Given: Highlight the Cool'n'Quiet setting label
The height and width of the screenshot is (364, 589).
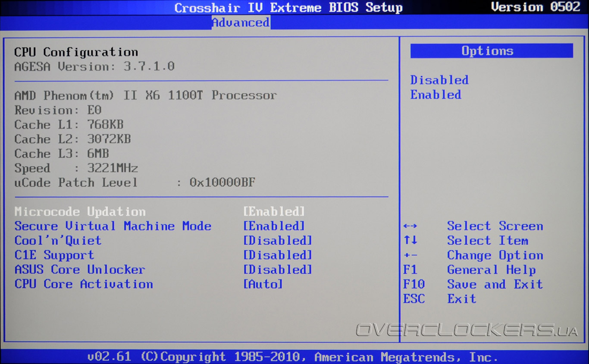Looking at the screenshot, I should point(58,241).
